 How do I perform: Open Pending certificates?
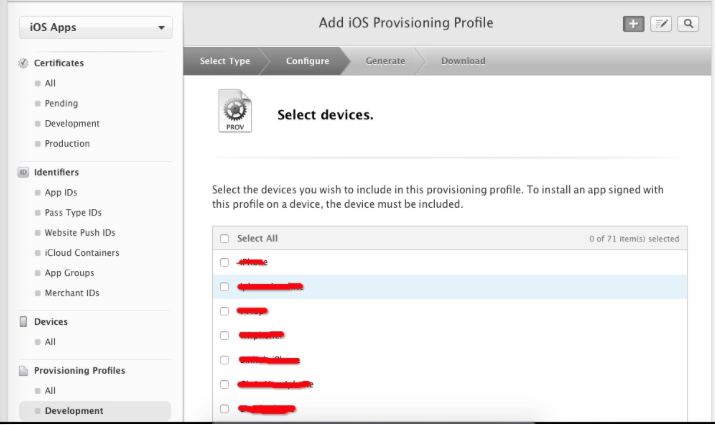61,103
